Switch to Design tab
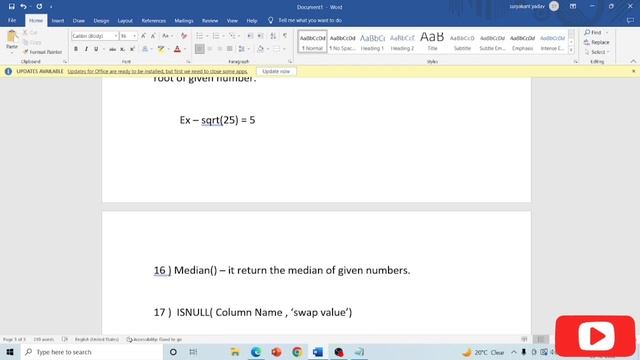 [x=101, y=20]
